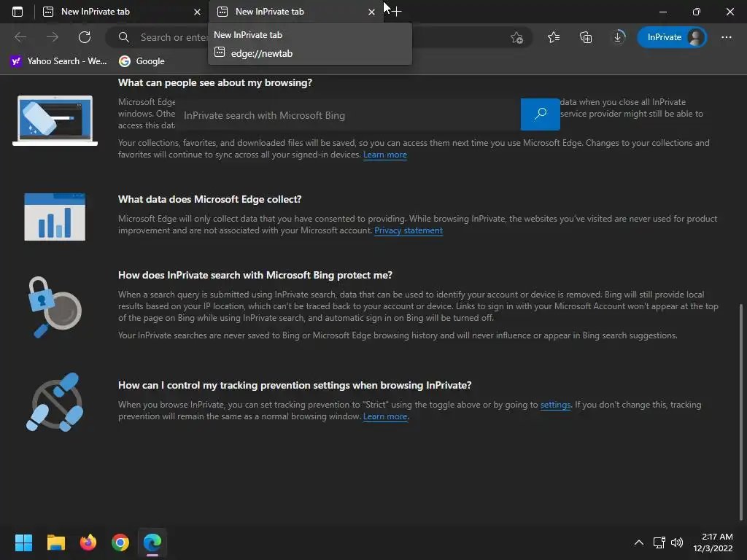Open Learn more link about collections and favorites
Screen dimensions: 747x560
click(x=385, y=155)
